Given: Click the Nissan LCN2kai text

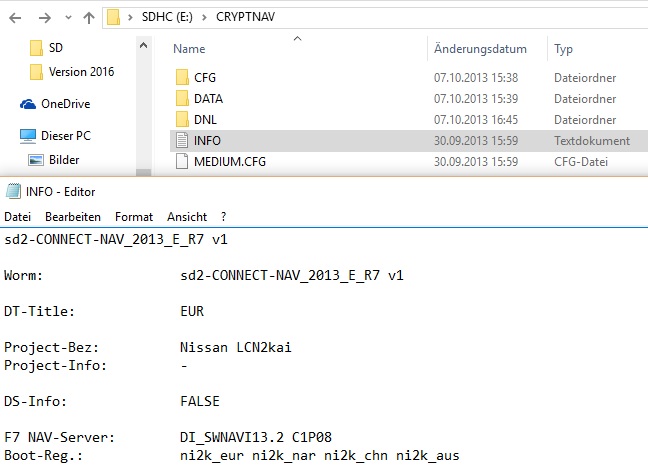Looking at the screenshot, I should click(x=236, y=347).
